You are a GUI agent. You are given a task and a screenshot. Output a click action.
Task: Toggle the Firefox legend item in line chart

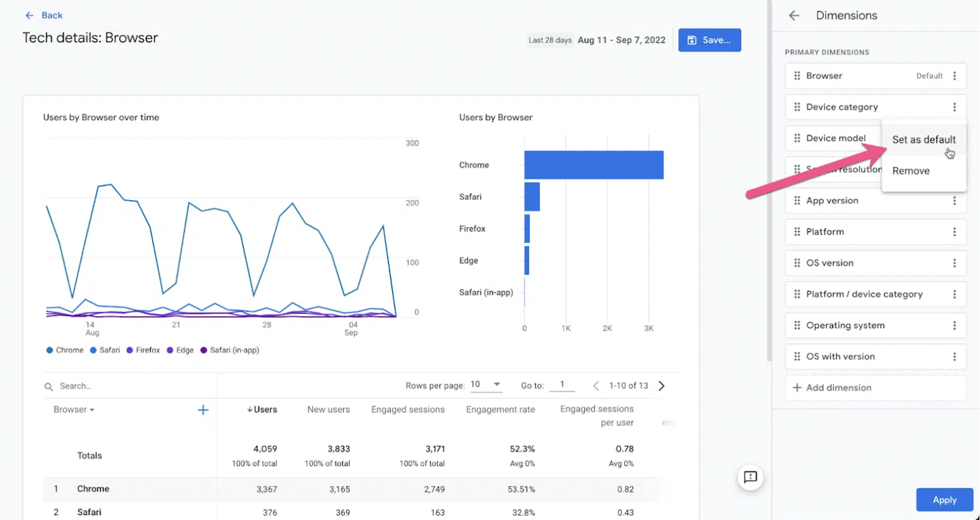tap(143, 350)
